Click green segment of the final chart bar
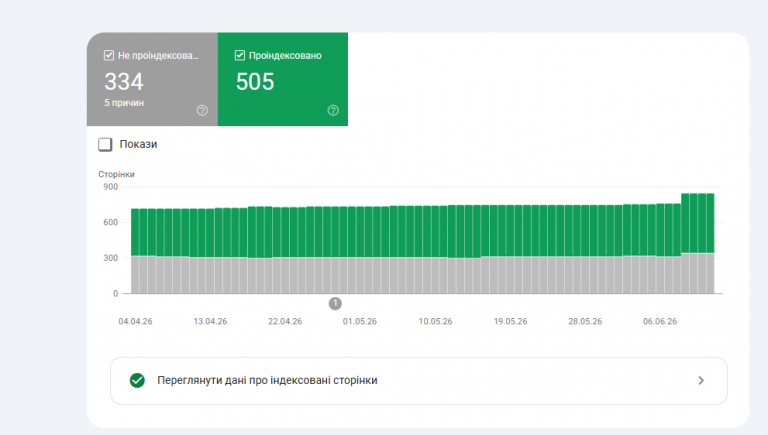The height and width of the screenshot is (435, 768). (710, 223)
